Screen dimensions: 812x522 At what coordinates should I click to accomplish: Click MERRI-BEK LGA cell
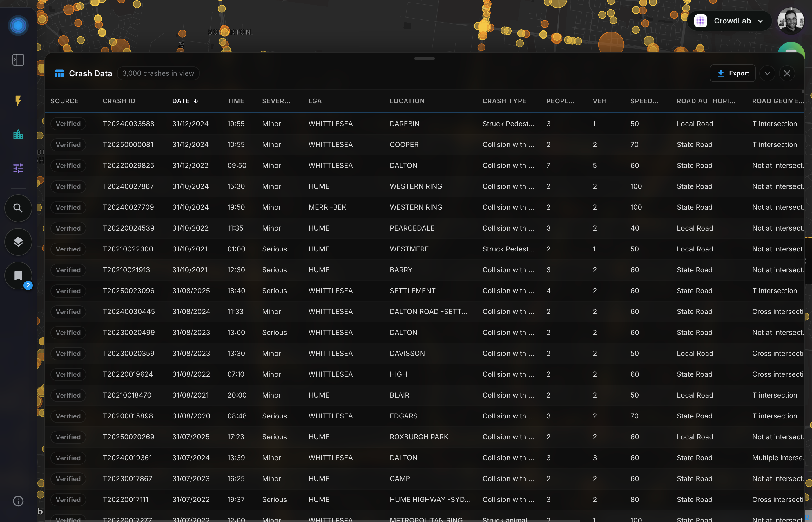pyautogui.click(x=327, y=207)
